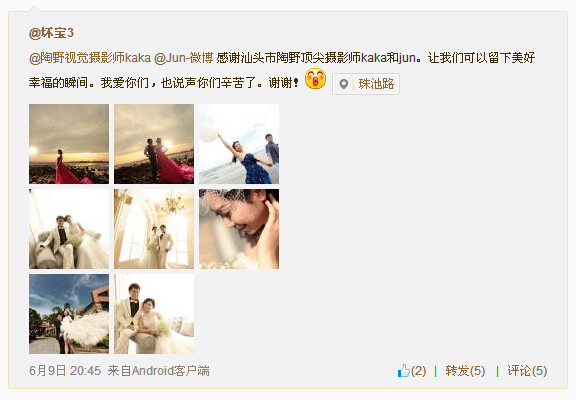576x400 pixels.
Task: Open the @陶野视觉摄影师kaka mention link
Action: click(x=90, y=58)
